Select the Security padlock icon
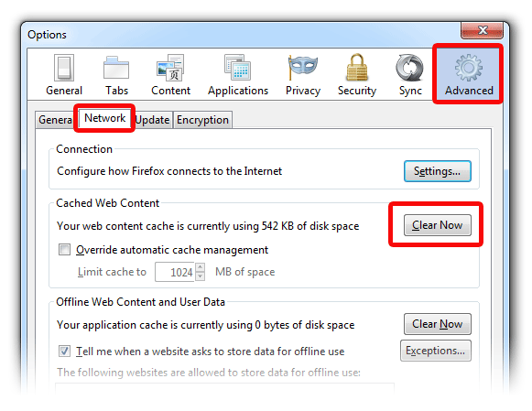Screen dimensions: 532x411 pos(357,67)
